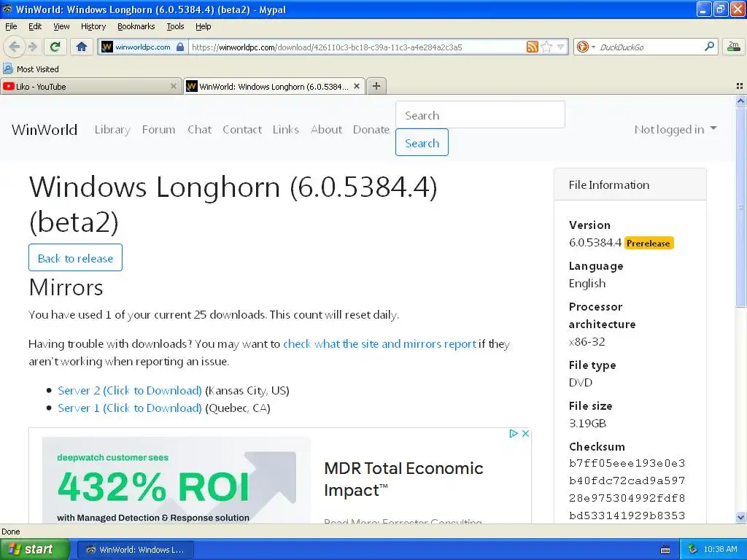
Task: Open the History menu
Action: [93, 26]
